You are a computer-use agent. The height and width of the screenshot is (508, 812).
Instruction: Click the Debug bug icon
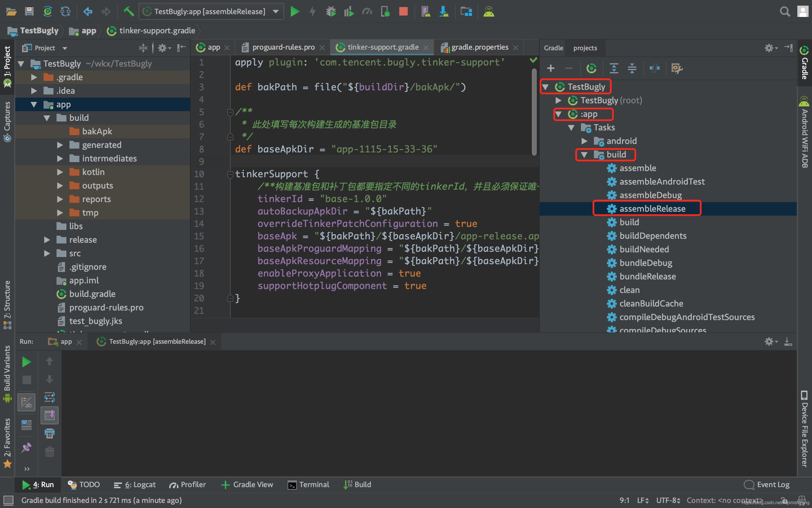(331, 12)
